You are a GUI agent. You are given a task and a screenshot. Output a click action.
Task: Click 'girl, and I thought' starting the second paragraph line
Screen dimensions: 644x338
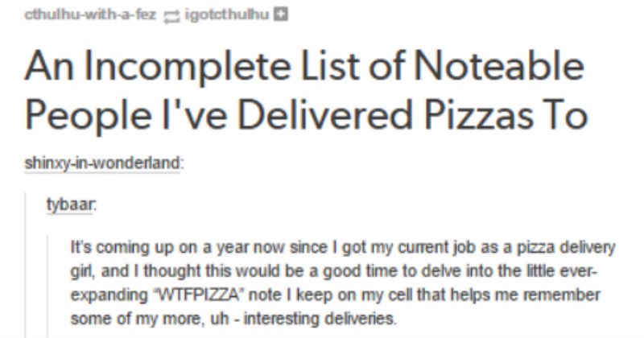(x=136, y=271)
